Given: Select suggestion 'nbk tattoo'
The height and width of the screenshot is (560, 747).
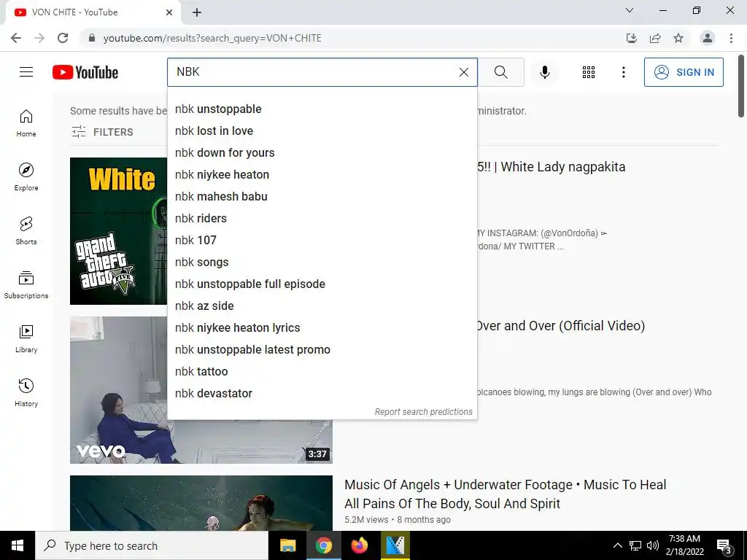Looking at the screenshot, I should point(322,372).
